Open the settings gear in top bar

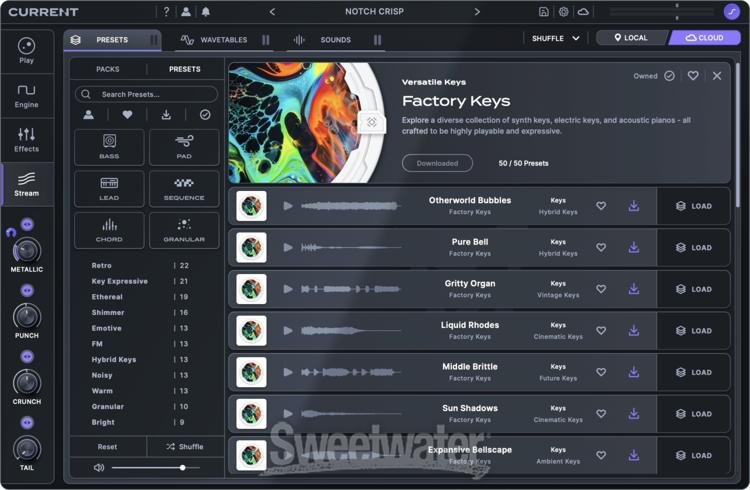[x=563, y=12]
